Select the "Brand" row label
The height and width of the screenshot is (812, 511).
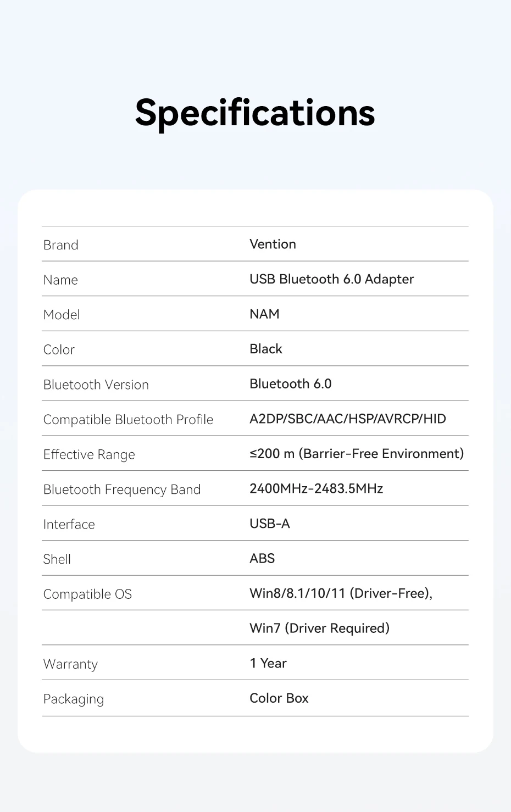pyautogui.click(x=61, y=245)
